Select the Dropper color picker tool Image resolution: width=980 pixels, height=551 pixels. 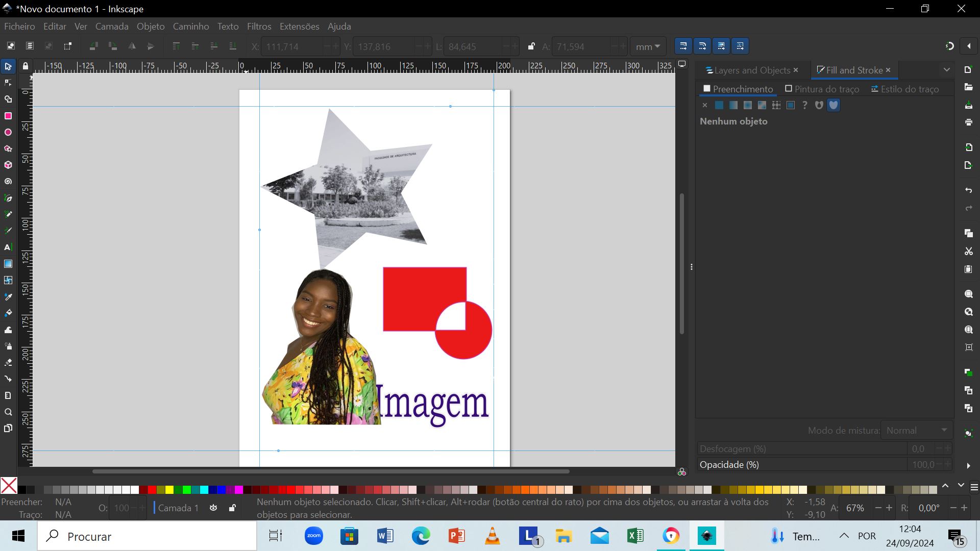[x=8, y=297]
